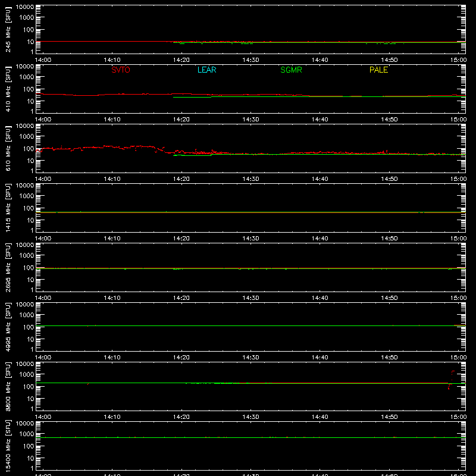Click the 10000 tick of the 15400 MHz panel
This screenshot has width=476, height=476.
coord(25,424)
